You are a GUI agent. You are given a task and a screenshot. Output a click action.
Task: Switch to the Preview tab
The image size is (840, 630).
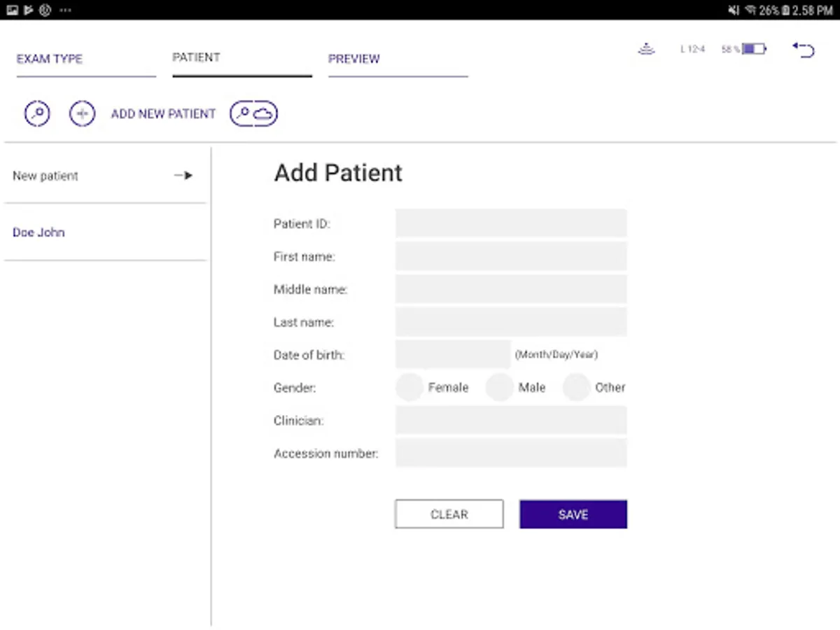398,59
